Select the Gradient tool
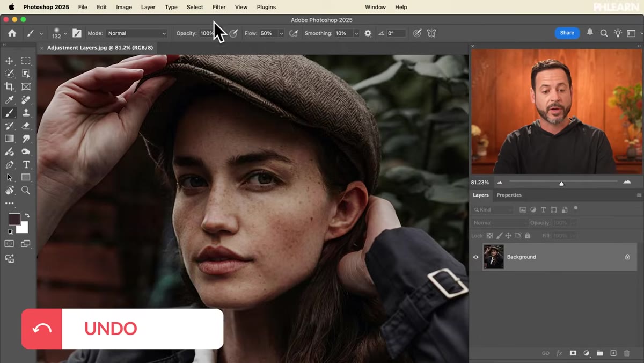The image size is (644, 363). (x=9, y=139)
